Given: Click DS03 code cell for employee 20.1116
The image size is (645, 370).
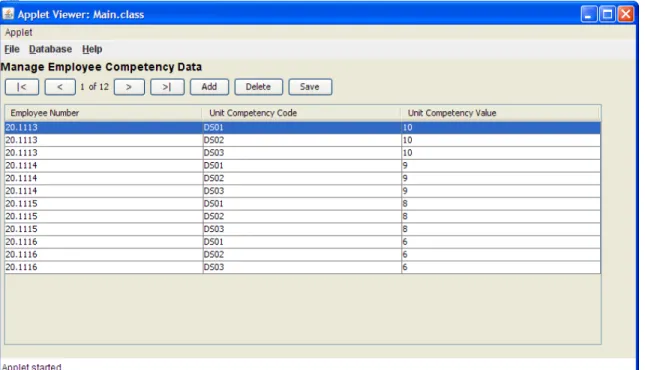Looking at the screenshot, I should pos(302,268).
